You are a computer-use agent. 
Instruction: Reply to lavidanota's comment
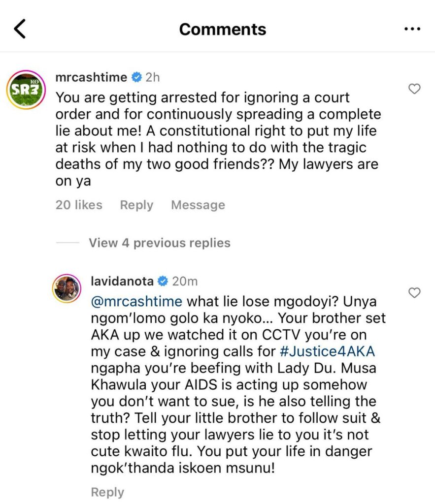[107, 492]
